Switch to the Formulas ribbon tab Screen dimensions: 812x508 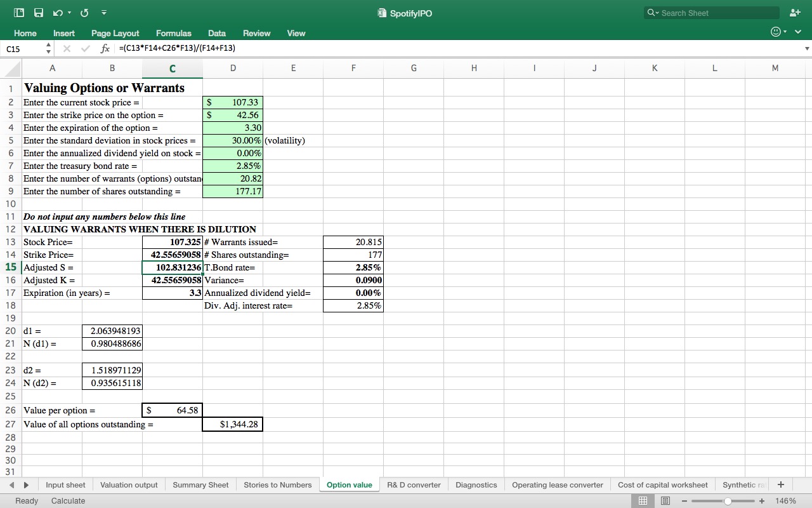point(173,33)
